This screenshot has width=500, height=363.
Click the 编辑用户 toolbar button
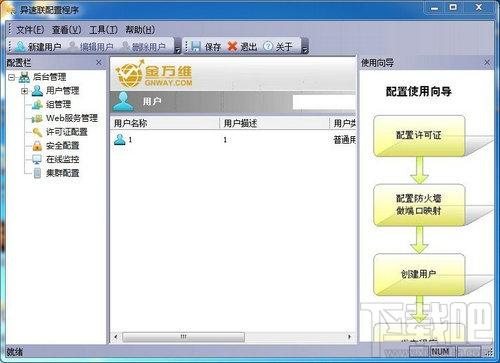click(90, 47)
